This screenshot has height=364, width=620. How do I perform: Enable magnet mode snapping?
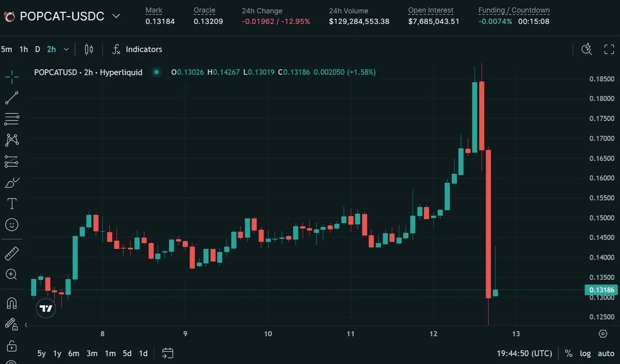coord(12,303)
